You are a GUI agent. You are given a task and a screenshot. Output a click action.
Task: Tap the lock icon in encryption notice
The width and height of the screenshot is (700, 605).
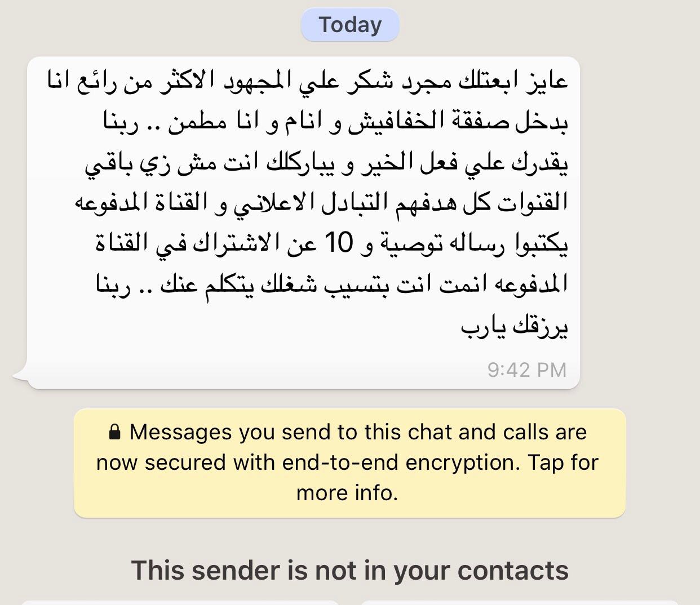[x=114, y=432]
